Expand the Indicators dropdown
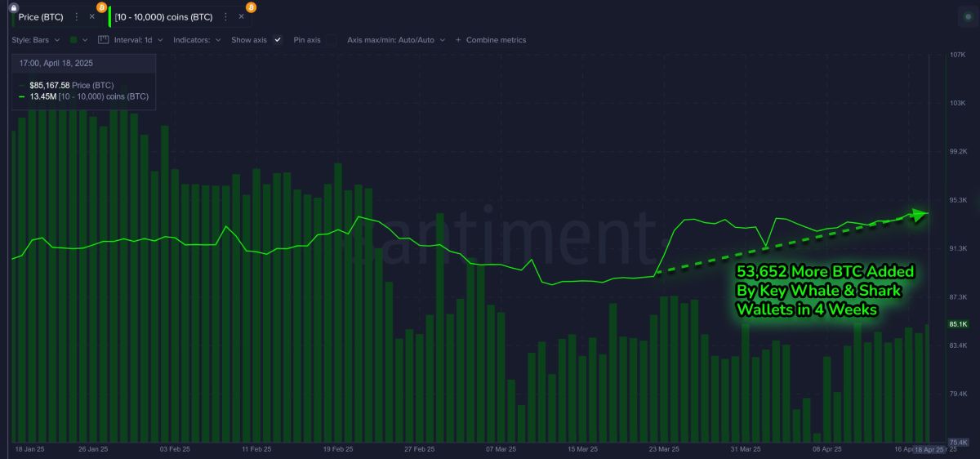Screen dimensions: 980x459 pos(197,39)
